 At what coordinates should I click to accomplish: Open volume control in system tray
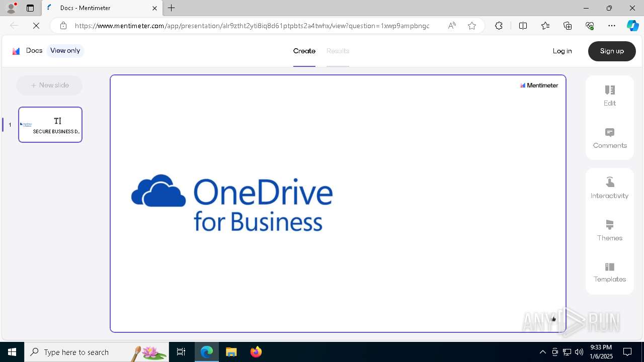click(x=579, y=352)
